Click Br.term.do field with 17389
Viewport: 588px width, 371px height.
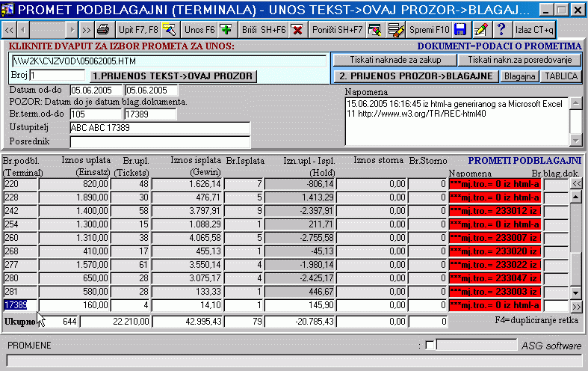(x=150, y=114)
